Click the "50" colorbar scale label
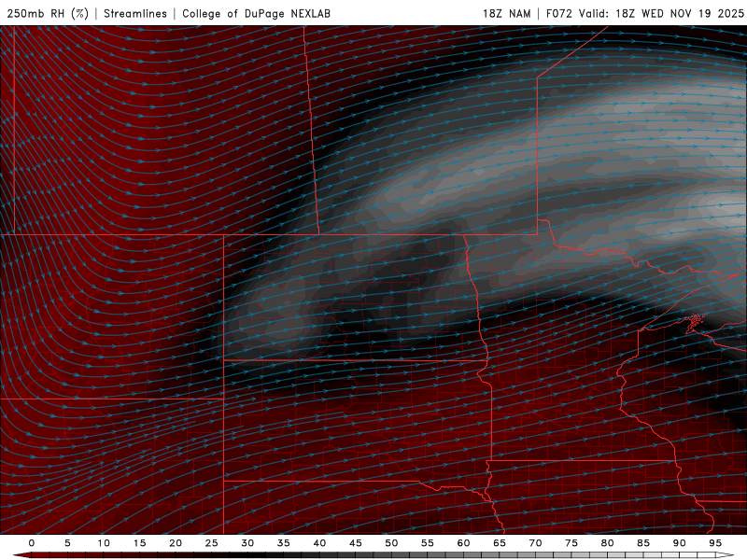Screen dimensions: 747x560 391,543
